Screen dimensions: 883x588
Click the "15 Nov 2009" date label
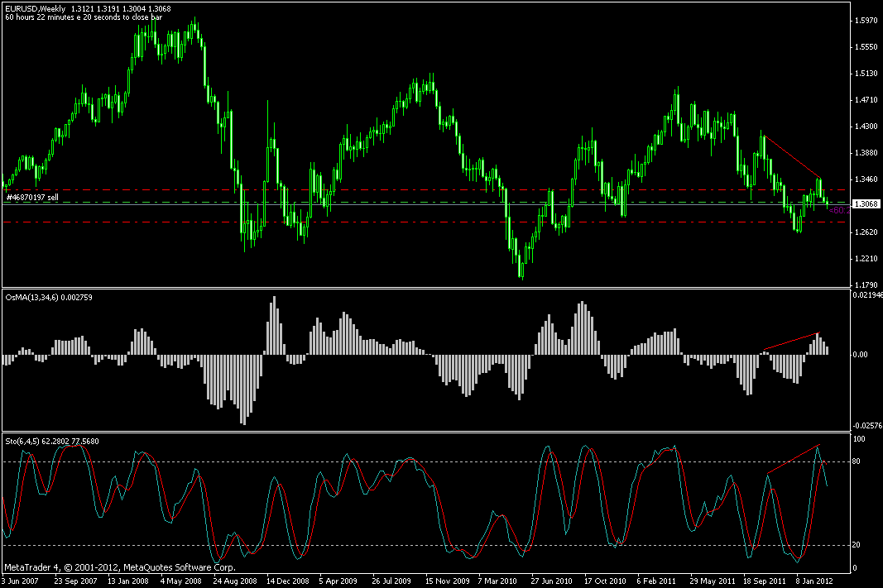click(x=447, y=581)
